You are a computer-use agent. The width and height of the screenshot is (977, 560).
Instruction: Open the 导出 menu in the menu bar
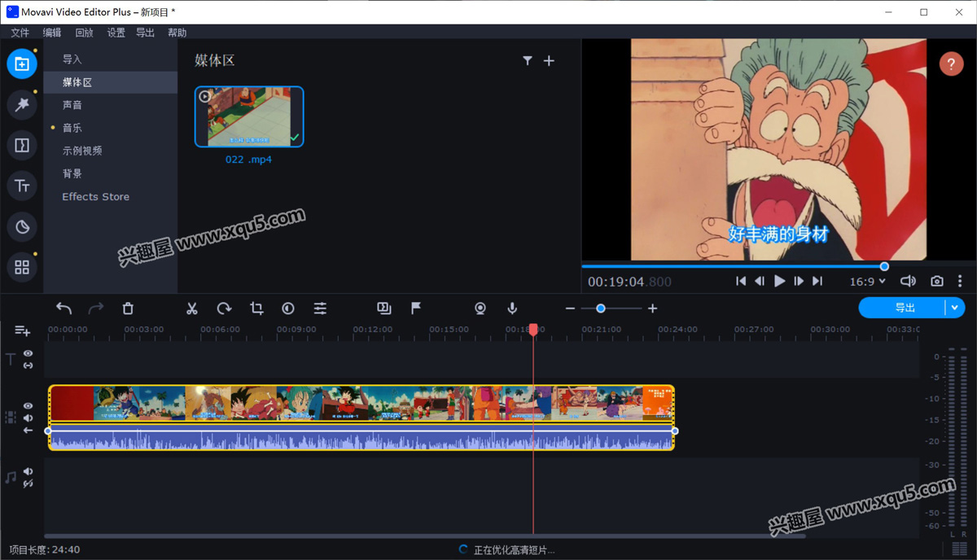145,33
